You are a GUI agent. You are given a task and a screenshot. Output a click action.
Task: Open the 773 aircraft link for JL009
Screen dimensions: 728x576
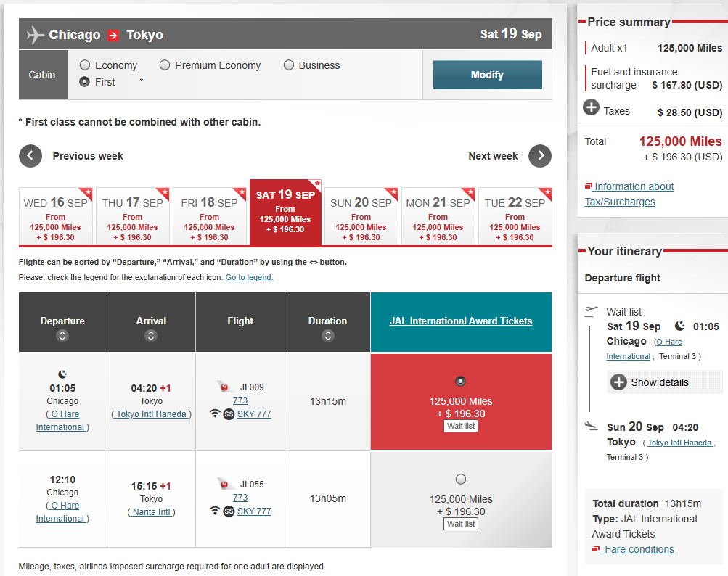tap(240, 400)
